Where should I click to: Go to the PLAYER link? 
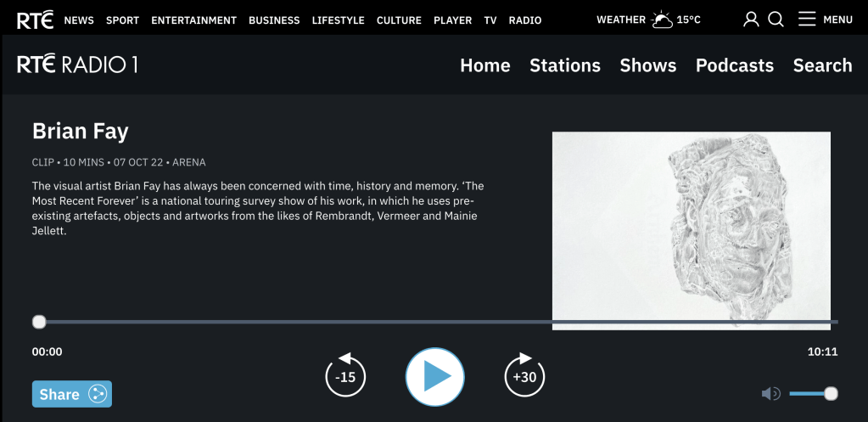452,20
